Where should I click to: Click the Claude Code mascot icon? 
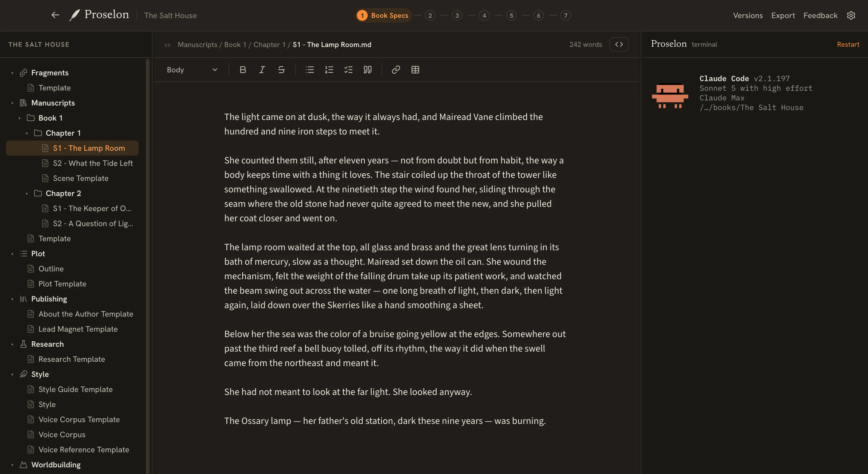click(x=670, y=96)
